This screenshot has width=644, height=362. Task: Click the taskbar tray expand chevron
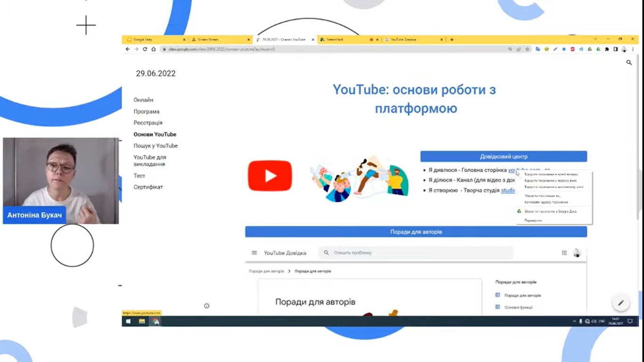point(574,321)
